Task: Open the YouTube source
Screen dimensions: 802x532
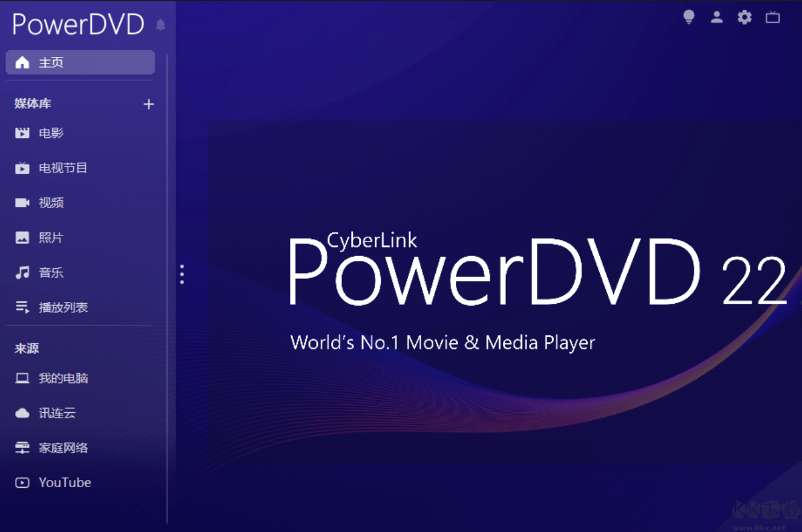Action: pyautogui.click(x=65, y=482)
